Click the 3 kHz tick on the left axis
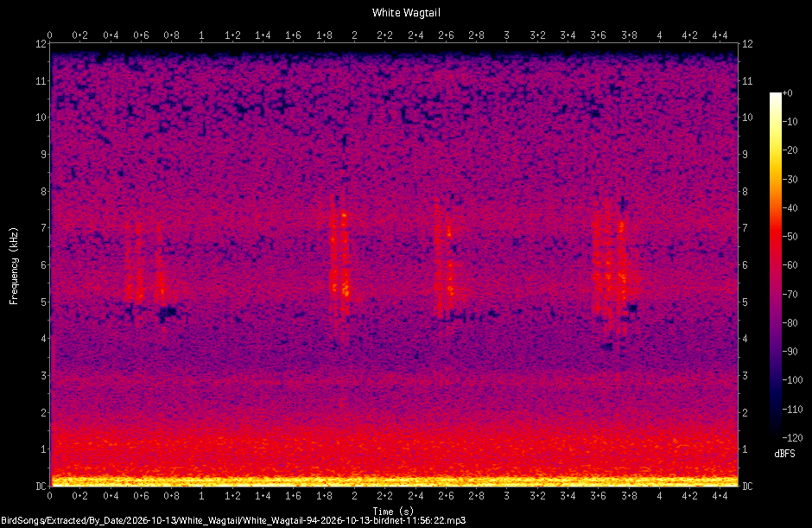 pyautogui.click(x=43, y=376)
